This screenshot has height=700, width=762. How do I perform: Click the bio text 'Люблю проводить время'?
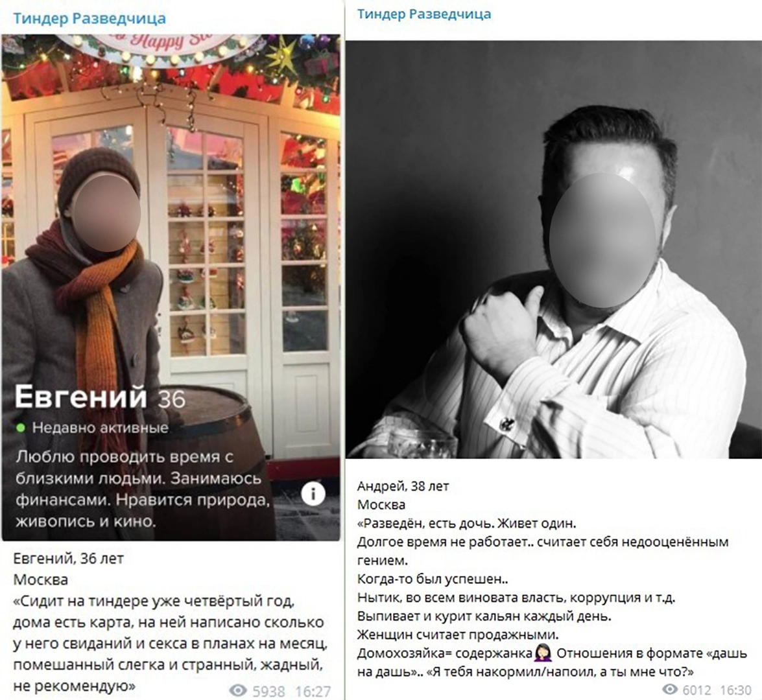click(125, 458)
